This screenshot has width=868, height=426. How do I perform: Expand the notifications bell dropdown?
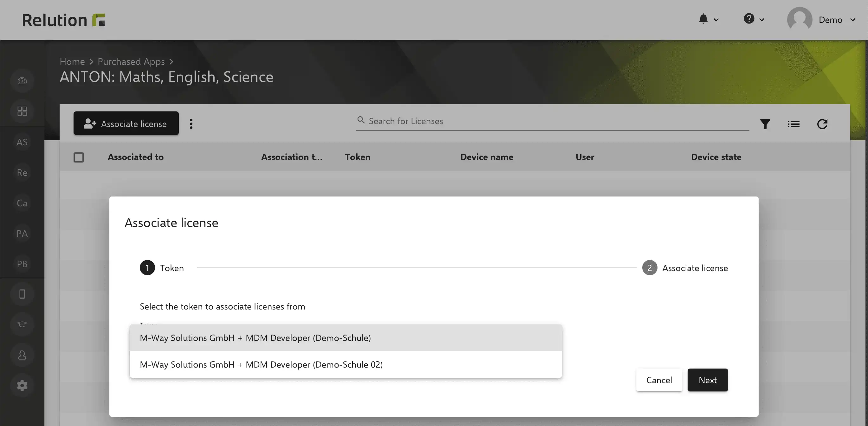709,19
